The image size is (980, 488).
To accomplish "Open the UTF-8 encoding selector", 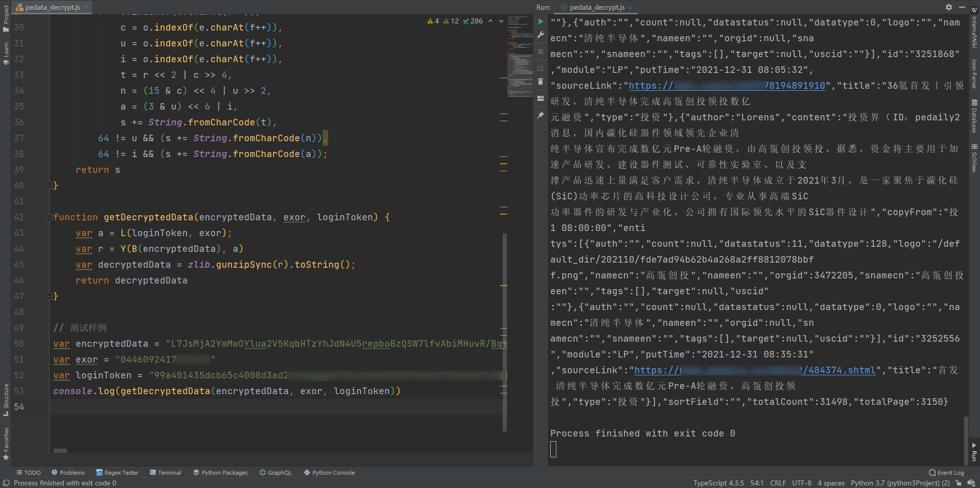I will (x=801, y=483).
